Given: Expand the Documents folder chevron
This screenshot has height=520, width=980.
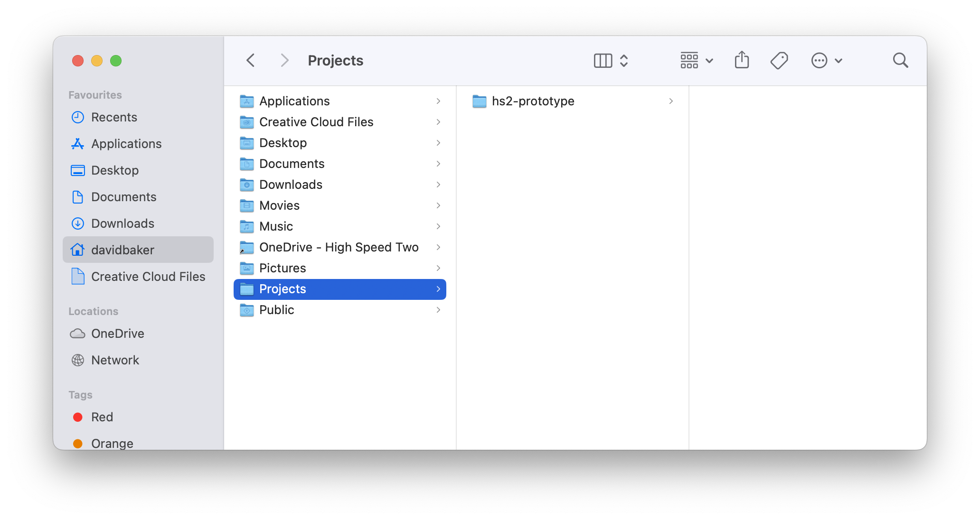Looking at the screenshot, I should [438, 164].
